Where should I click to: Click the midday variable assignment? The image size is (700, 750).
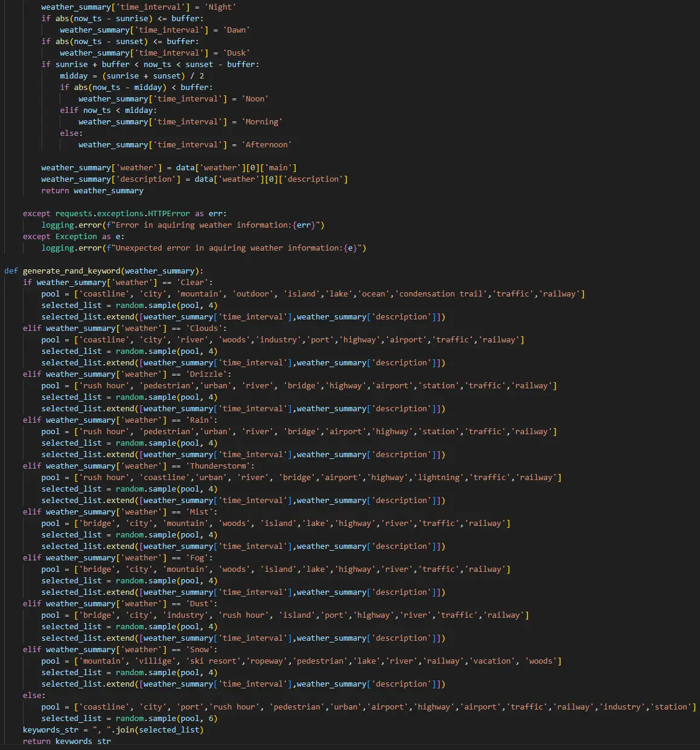[x=74, y=76]
